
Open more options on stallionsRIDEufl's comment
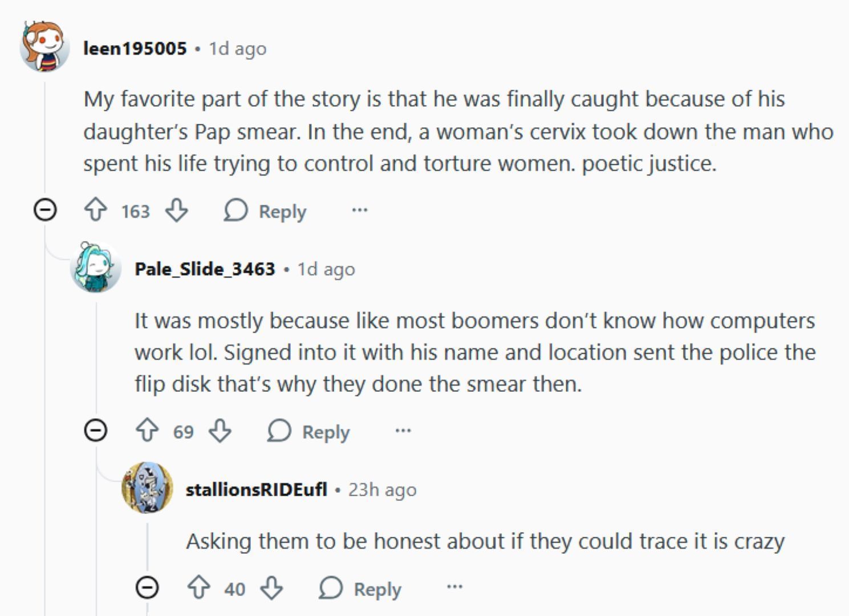click(x=454, y=587)
